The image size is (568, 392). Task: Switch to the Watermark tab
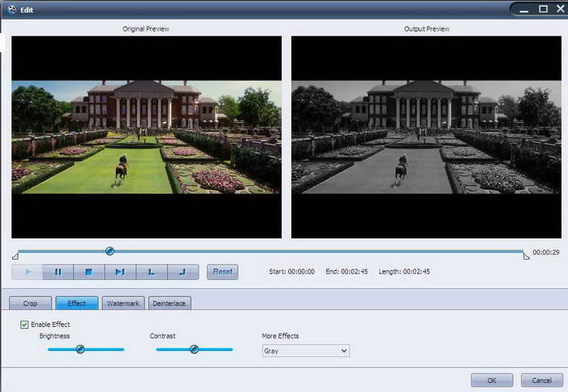123,304
